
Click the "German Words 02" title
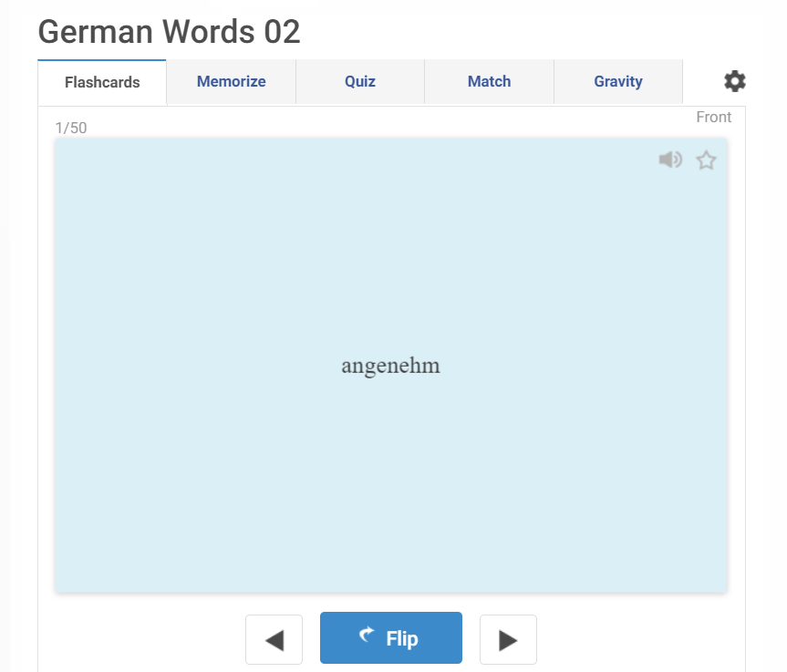tap(169, 32)
